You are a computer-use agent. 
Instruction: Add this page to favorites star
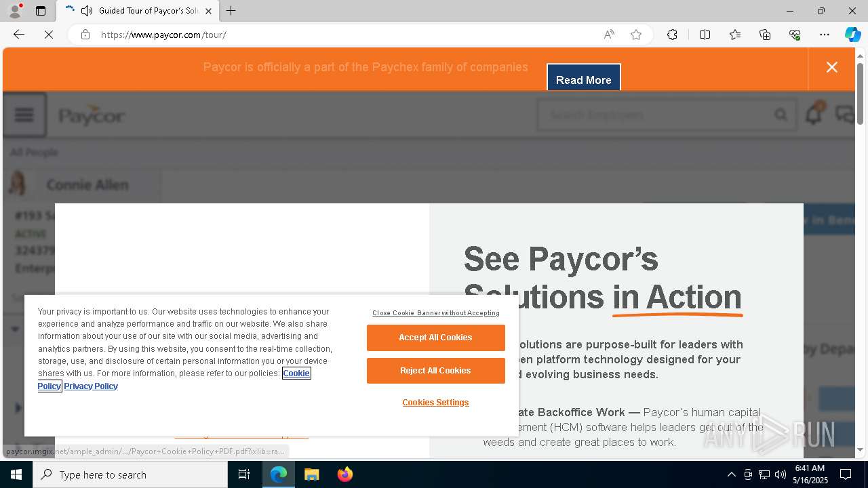point(635,35)
